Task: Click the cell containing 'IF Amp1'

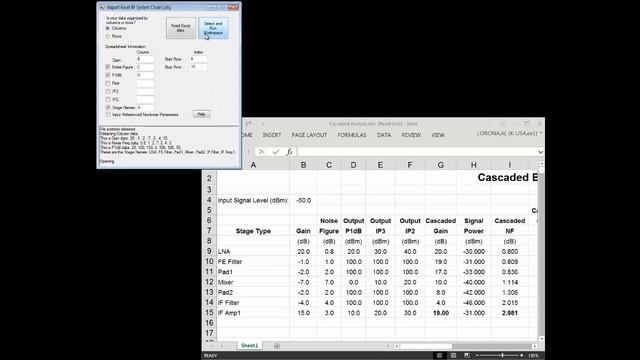Action: (253, 313)
